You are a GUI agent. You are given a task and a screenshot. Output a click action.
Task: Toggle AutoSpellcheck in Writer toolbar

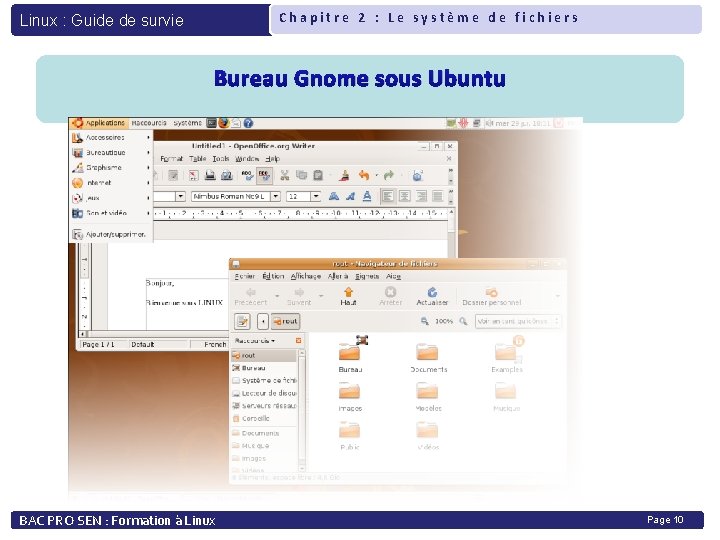click(264, 175)
